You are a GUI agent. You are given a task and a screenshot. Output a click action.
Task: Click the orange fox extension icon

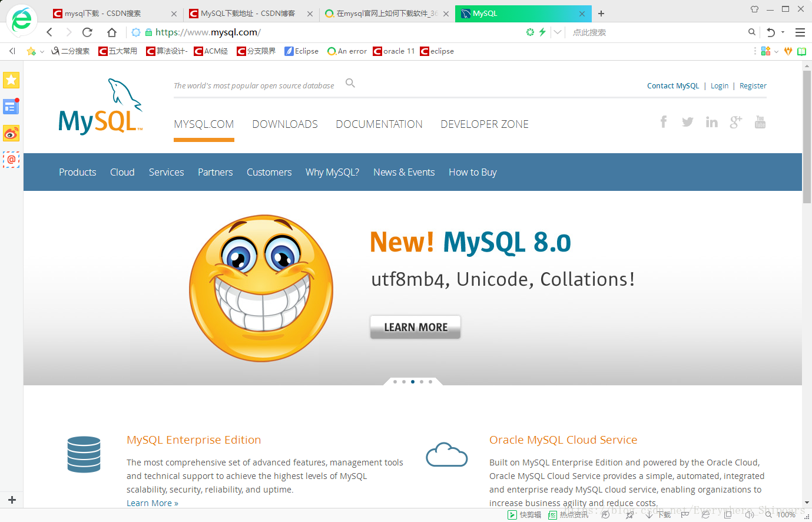point(788,51)
